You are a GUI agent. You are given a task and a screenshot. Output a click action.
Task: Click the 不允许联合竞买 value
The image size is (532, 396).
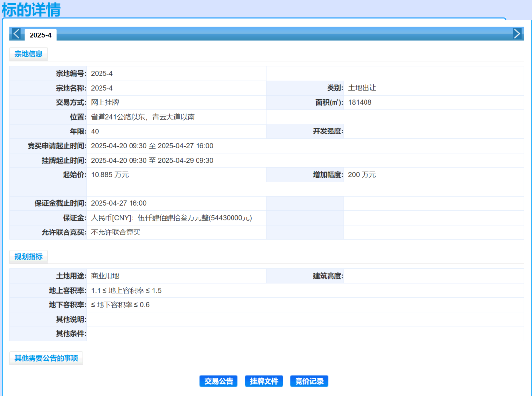tap(116, 232)
